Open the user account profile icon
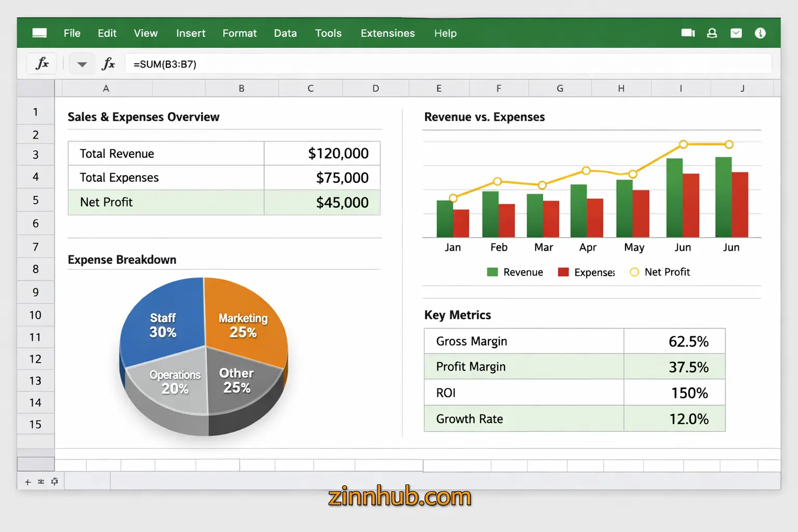This screenshot has width=798, height=532. pyautogui.click(x=712, y=33)
